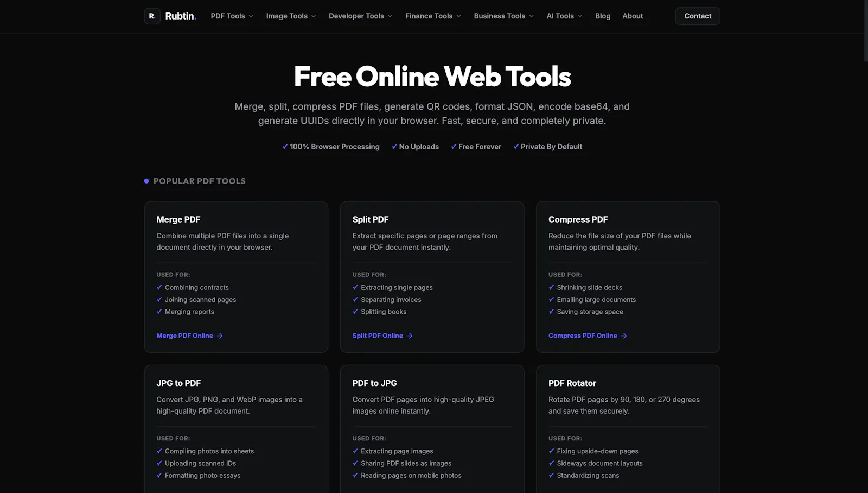Image resolution: width=868 pixels, height=493 pixels.
Task: Click the checkmark beside Sharing PDF slides as images
Action: tap(355, 463)
